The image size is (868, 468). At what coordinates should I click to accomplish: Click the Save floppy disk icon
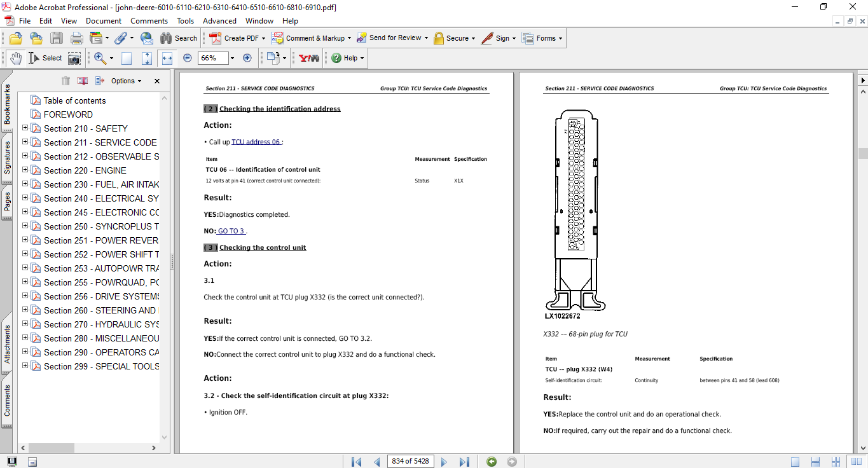click(x=57, y=38)
